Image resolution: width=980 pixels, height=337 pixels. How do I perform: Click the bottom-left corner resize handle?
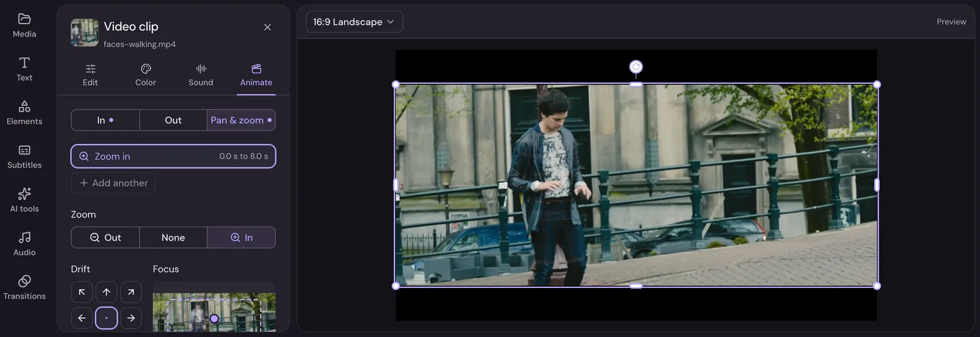396,286
